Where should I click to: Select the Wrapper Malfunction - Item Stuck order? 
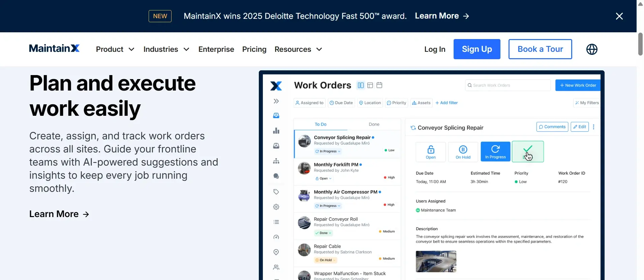[x=347, y=274]
